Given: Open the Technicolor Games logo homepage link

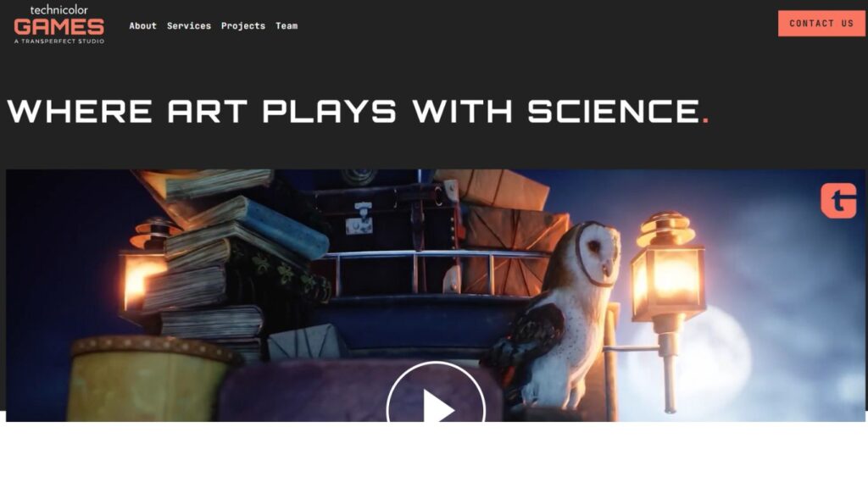Looking at the screenshot, I should [x=59, y=25].
